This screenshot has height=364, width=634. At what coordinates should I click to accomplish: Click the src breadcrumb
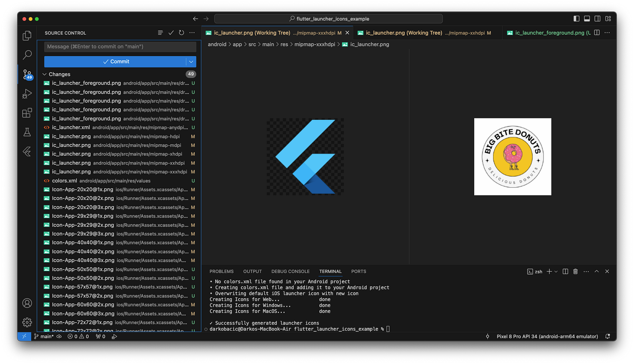(x=252, y=44)
